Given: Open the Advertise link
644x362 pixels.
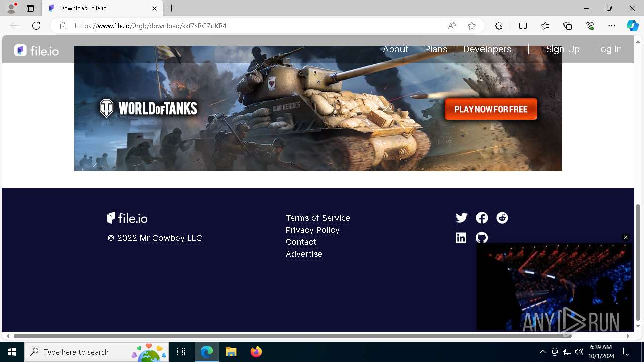Looking at the screenshot, I should coord(304,254).
